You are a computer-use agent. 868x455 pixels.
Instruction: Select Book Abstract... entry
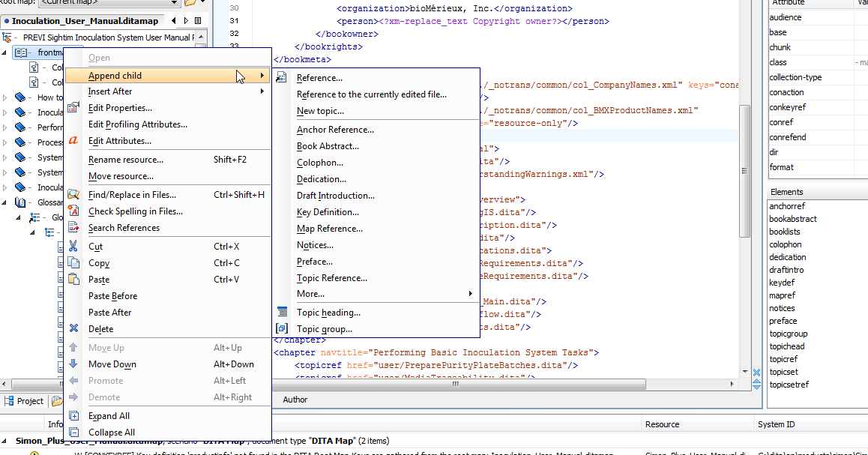tap(328, 146)
